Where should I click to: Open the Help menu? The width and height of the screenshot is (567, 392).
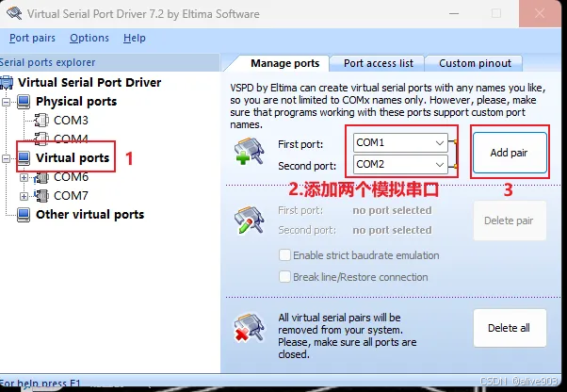tap(134, 38)
